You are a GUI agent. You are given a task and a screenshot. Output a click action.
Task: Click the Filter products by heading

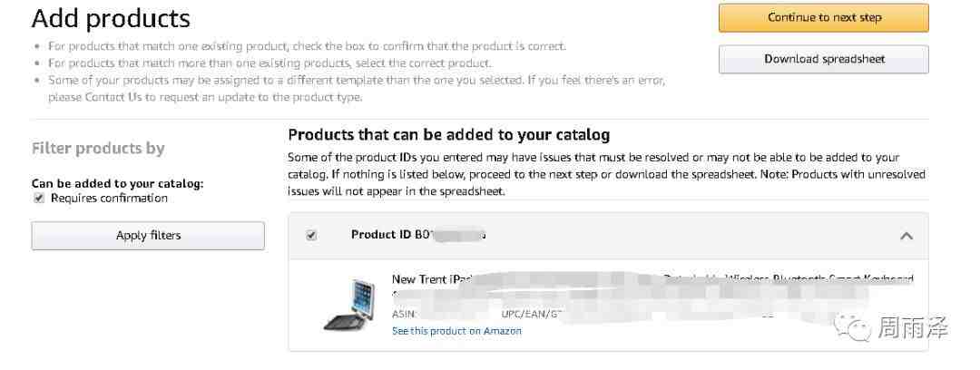point(98,149)
